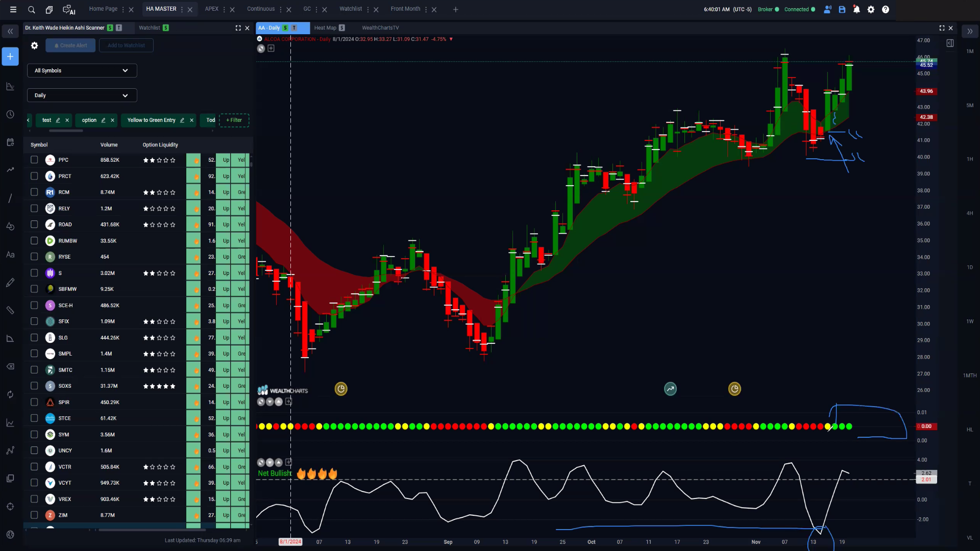
Task: Open the hamburger main menu
Action: click(13, 9)
